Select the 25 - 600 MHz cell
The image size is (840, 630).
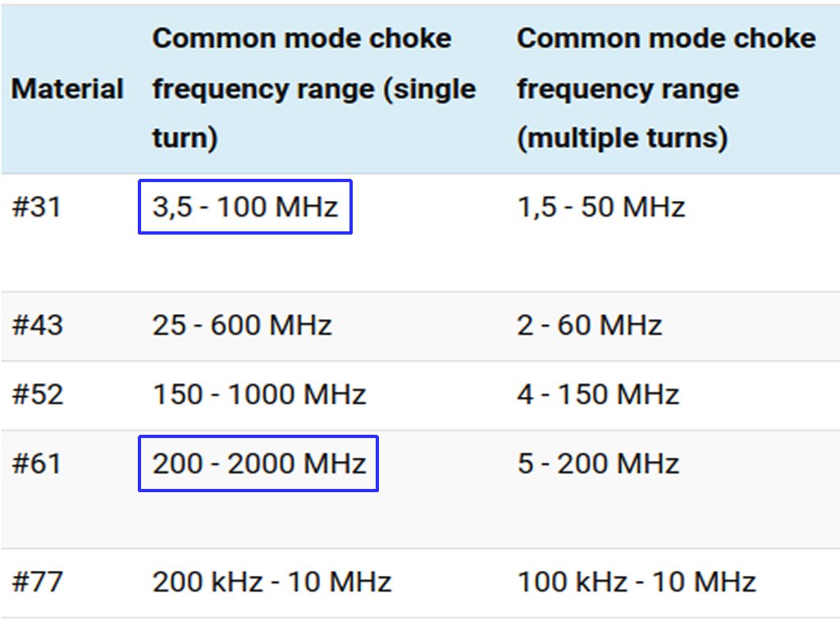(x=242, y=325)
